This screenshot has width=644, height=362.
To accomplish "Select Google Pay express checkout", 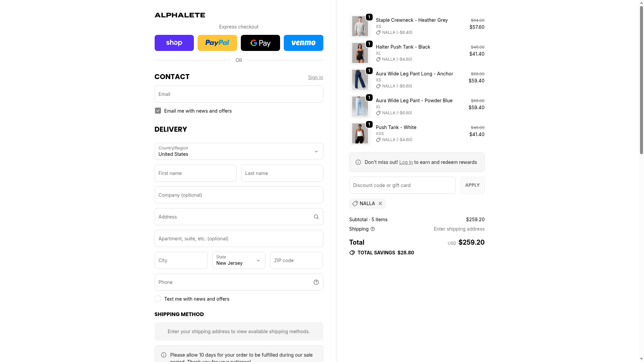I will coord(260,43).
